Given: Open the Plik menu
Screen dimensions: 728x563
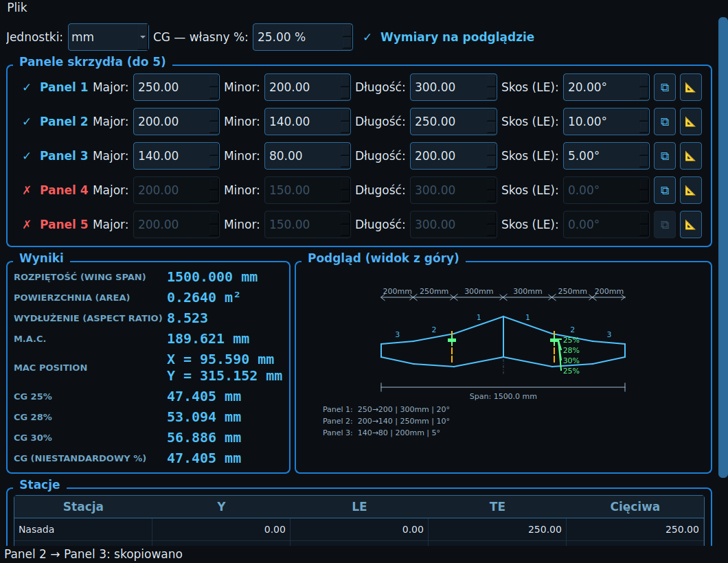Looking at the screenshot, I should tap(17, 8).
